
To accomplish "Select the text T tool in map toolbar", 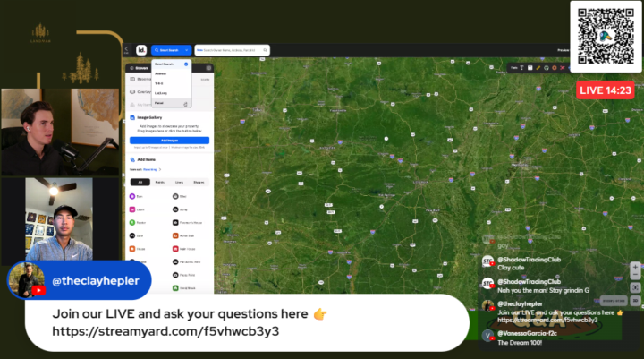I will point(522,68).
